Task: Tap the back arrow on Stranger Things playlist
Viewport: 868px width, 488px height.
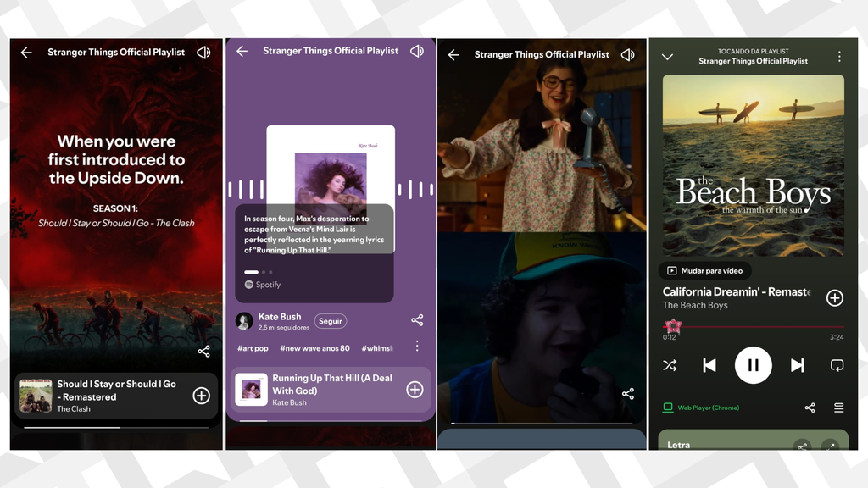Action: click(x=25, y=52)
